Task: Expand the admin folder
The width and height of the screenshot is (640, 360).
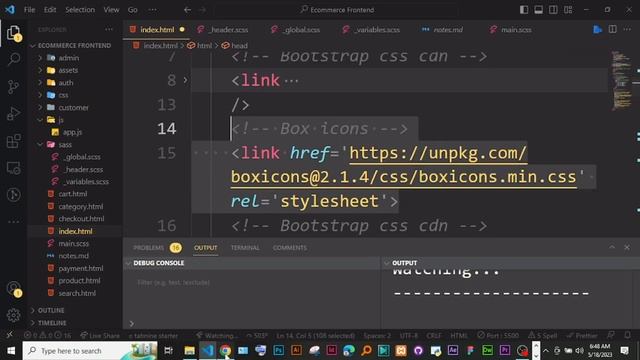Action: pyautogui.click(x=74, y=58)
